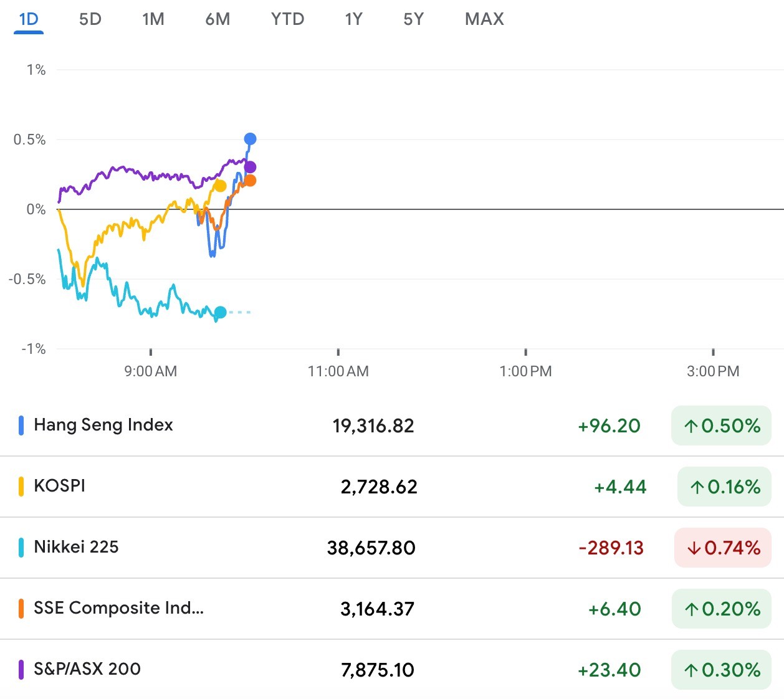Select the 1D time range tab
784x699 pixels.
[x=29, y=19]
